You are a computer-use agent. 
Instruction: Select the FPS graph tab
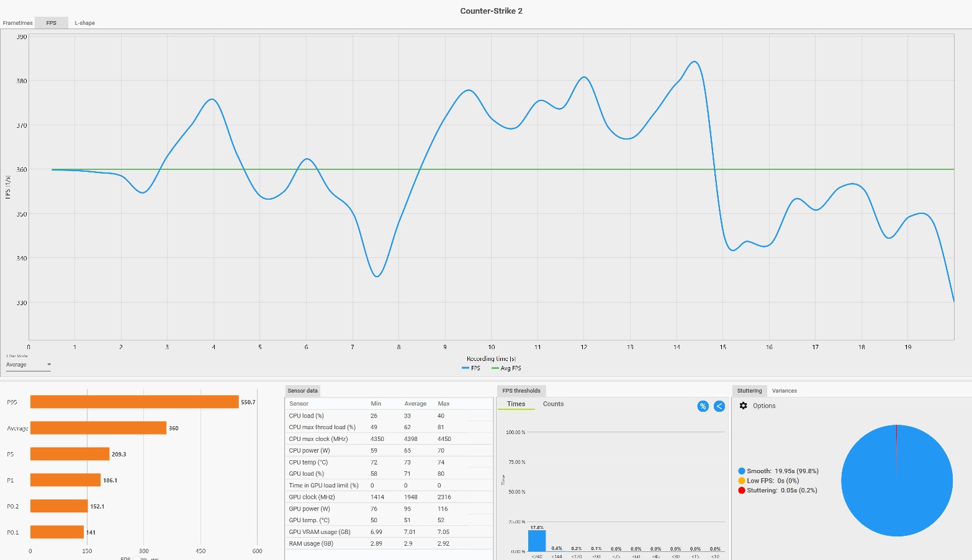pyautogui.click(x=51, y=23)
